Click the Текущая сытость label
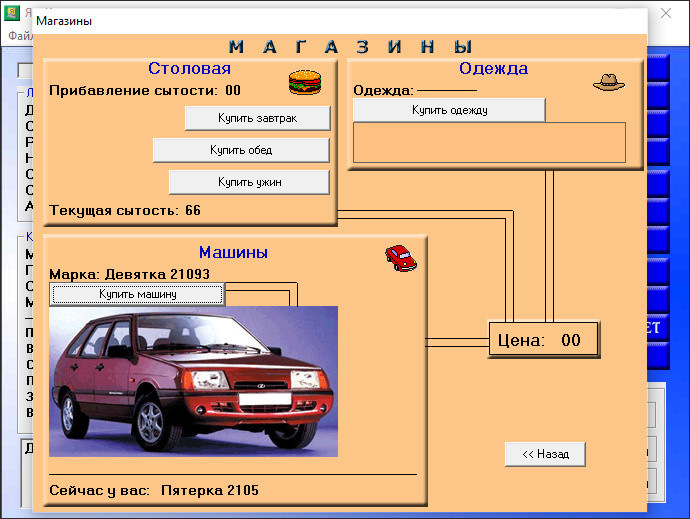Image resolution: width=690 pixels, height=519 pixels. pyautogui.click(x=125, y=210)
